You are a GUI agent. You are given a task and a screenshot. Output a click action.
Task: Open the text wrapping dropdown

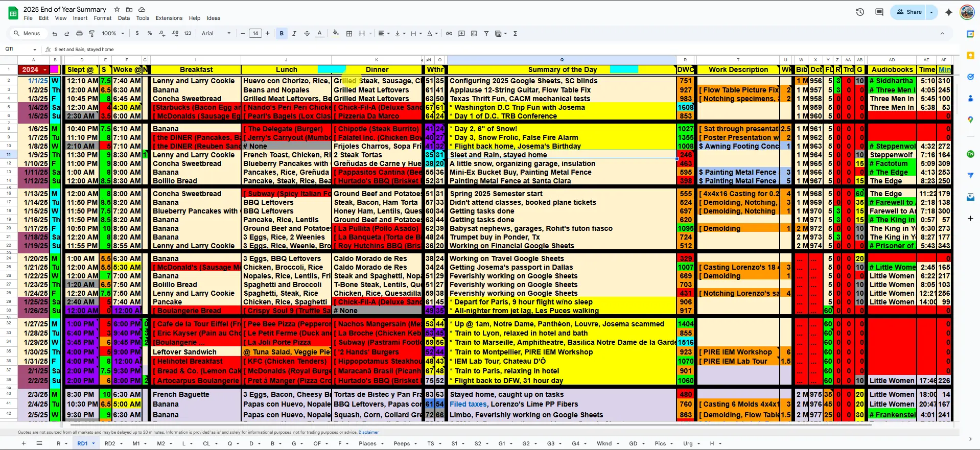(416, 34)
